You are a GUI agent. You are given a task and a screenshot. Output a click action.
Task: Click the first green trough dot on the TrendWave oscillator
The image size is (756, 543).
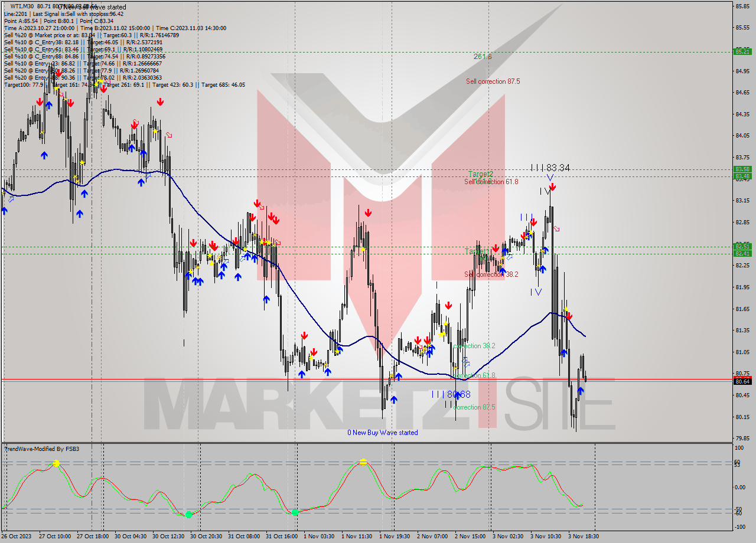188,515
